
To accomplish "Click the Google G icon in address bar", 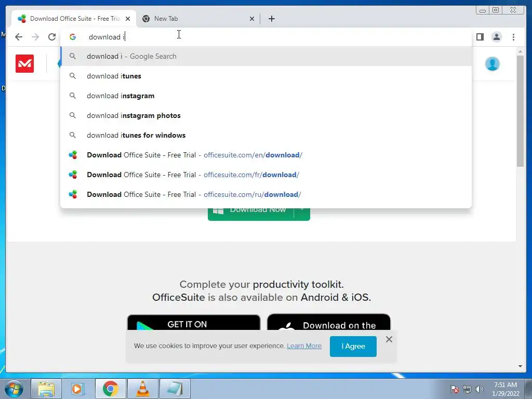I will (x=73, y=37).
